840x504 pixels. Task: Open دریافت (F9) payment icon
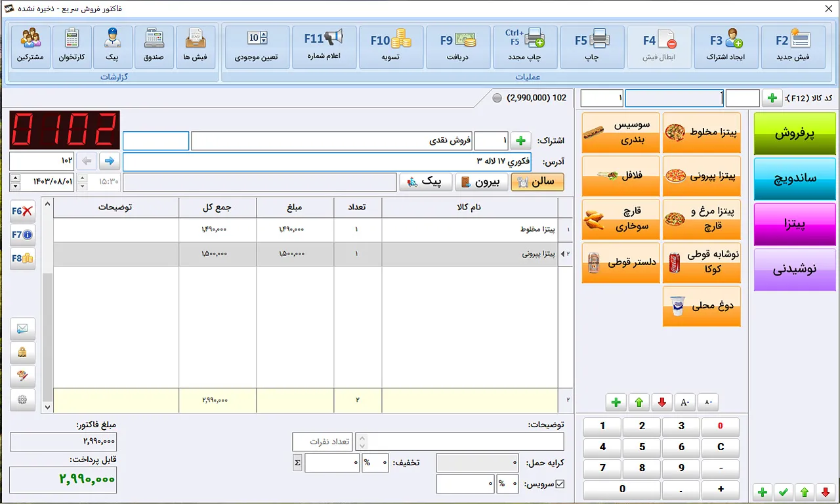(458, 47)
